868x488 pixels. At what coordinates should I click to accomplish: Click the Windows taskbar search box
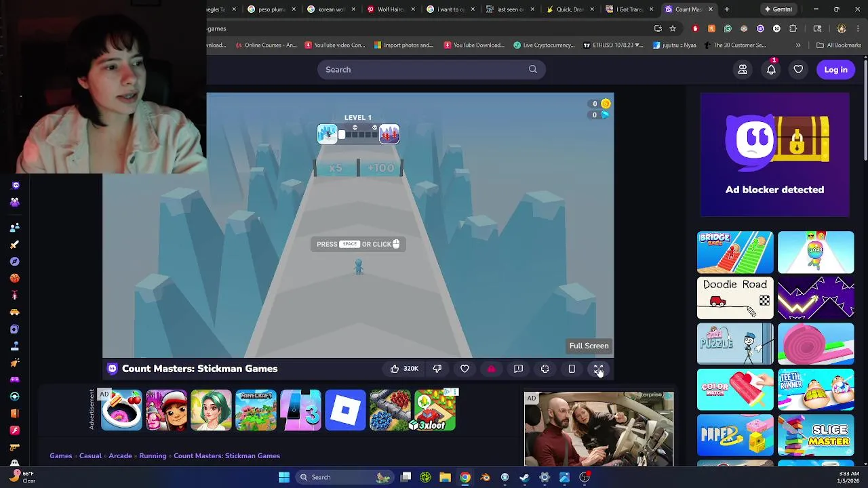pyautogui.click(x=346, y=477)
